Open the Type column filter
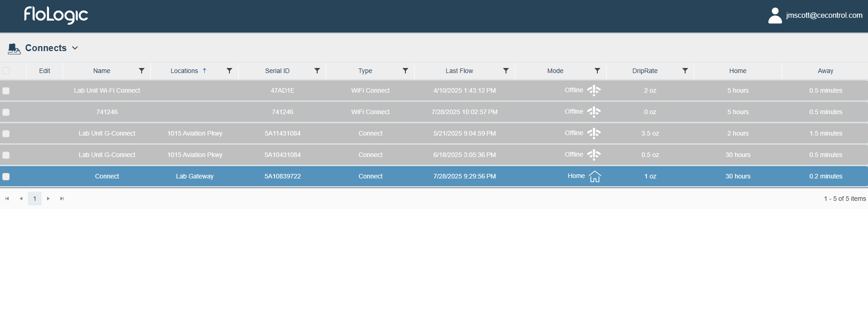Image resolution: width=868 pixels, height=330 pixels. pyautogui.click(x=405, y=71)
